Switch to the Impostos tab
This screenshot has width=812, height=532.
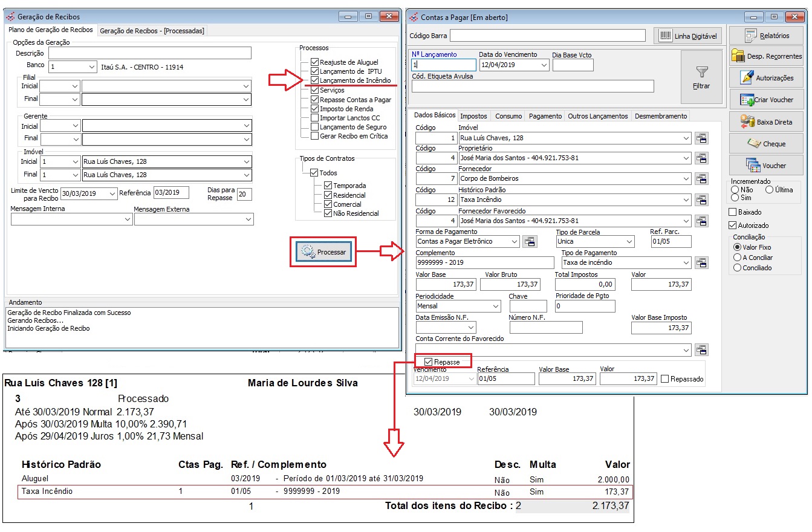pyautogui.click(x=473, y=116)
